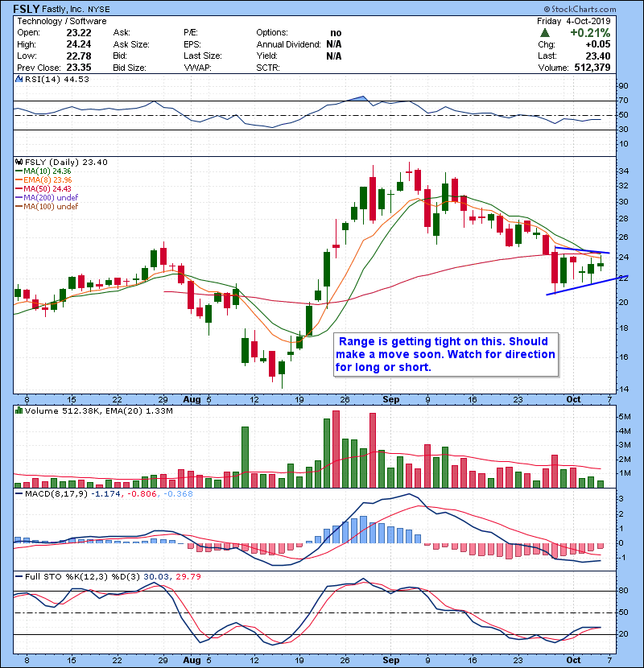Click the Sep label on the bottom date axis
Image resolution: width=644 pixels, height=668 pixels.
pyautogui.click(x=391, y=660)
